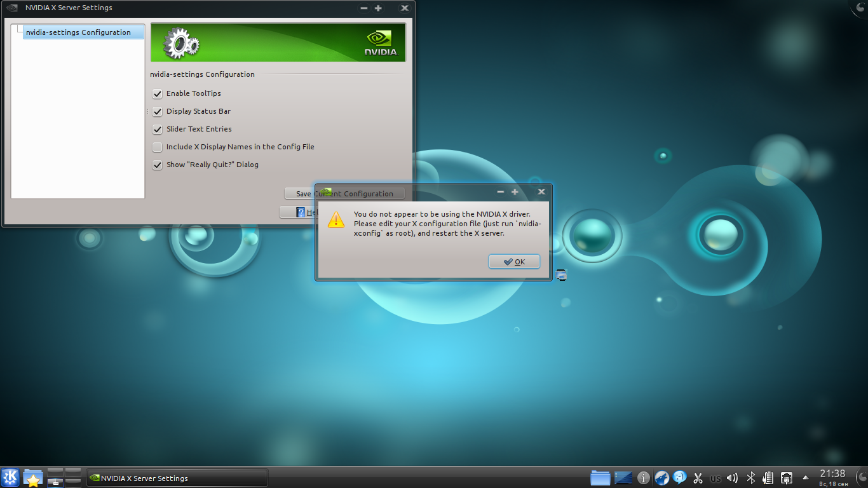
Task: Activate NVIDIA X Server Settings taskbar entry
Action: tap(177, 478)
